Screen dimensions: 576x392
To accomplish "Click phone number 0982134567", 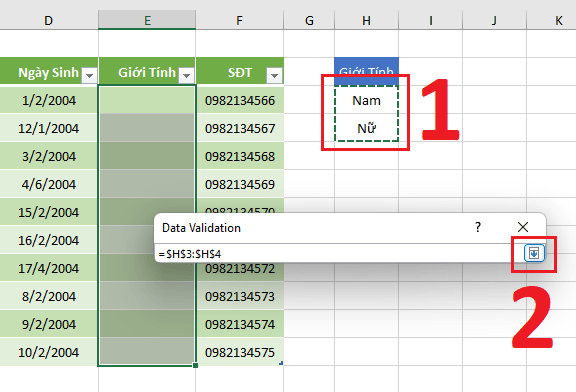I will click(240, 128).
